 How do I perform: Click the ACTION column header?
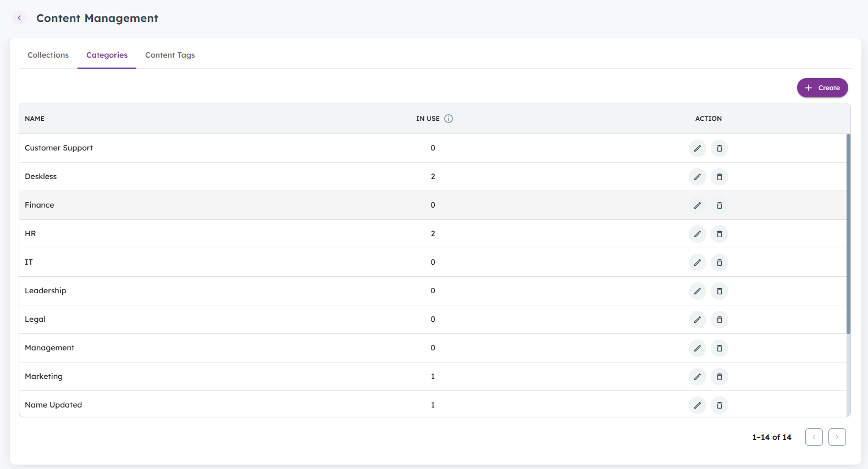pyautogui.click(x=709, y=119)
